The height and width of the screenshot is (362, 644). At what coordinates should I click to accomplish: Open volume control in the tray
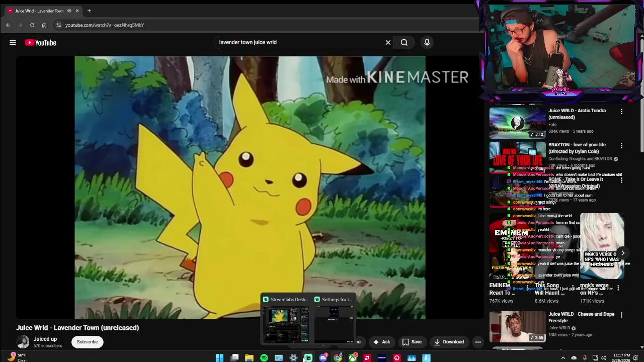pyautogui.click(x=603, y=358)
